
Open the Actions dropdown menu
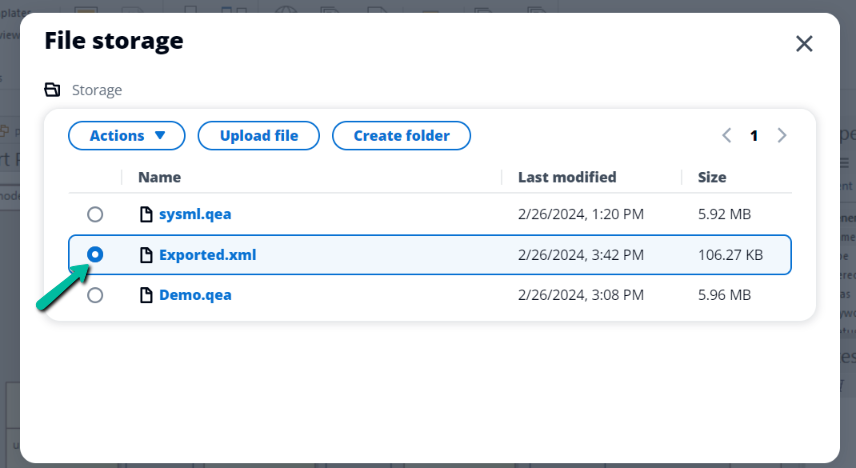point(127,135)
